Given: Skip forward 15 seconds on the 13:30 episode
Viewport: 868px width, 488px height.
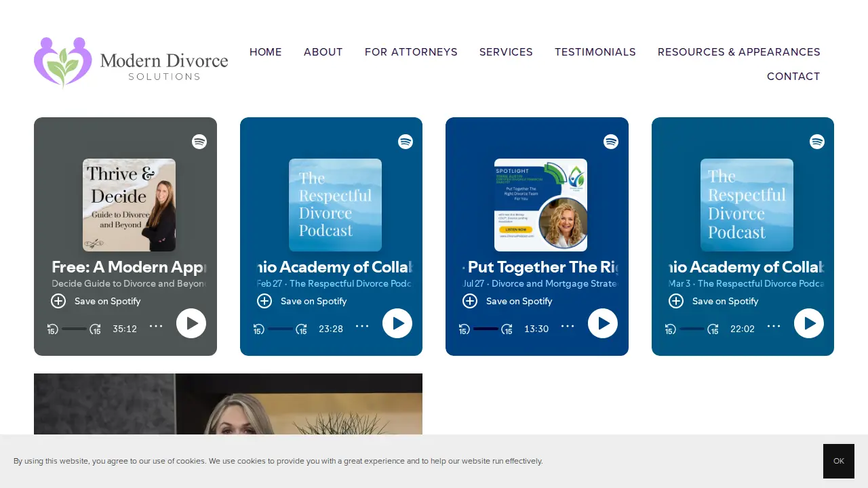Looking at the screenshot, I should click(507, 329).
